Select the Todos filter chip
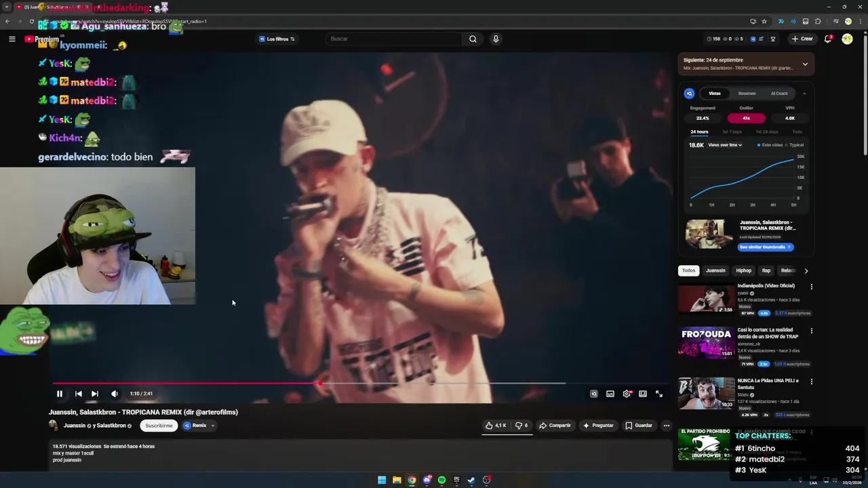This screenshot has height=488, width=868. coord(688,270)
